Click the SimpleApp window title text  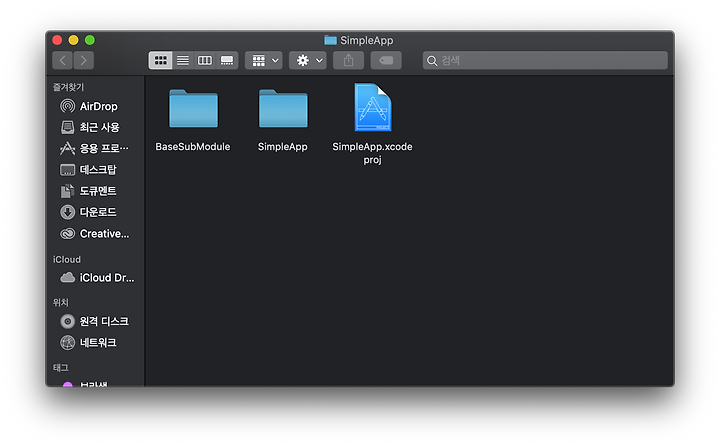coord(366,40)
